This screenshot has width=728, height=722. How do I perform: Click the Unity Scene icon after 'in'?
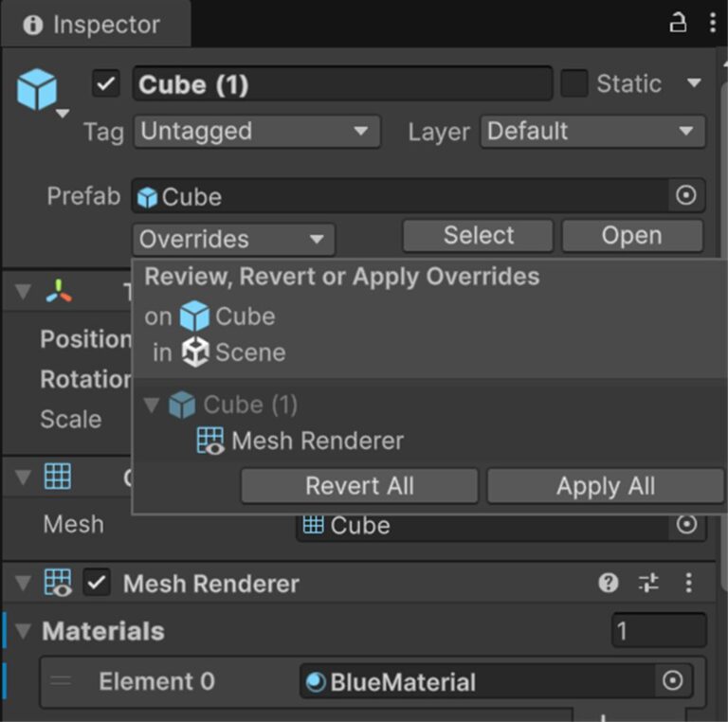(195, 352)
